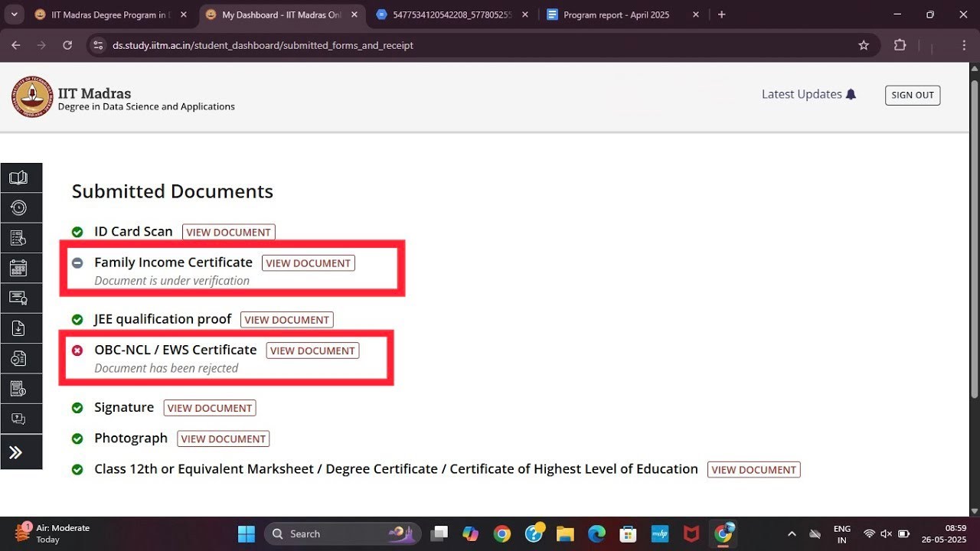Click SIGN OUT button
The image size is (980, 551).
point(913,95)
